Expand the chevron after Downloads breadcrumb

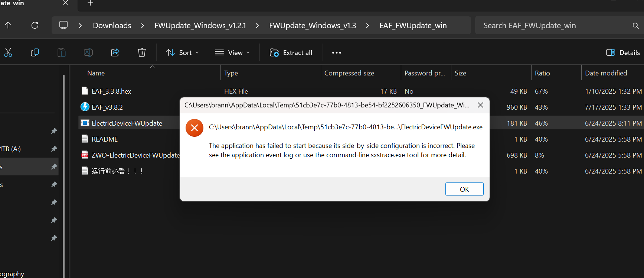pyautogui.click(x=143, y=26)
